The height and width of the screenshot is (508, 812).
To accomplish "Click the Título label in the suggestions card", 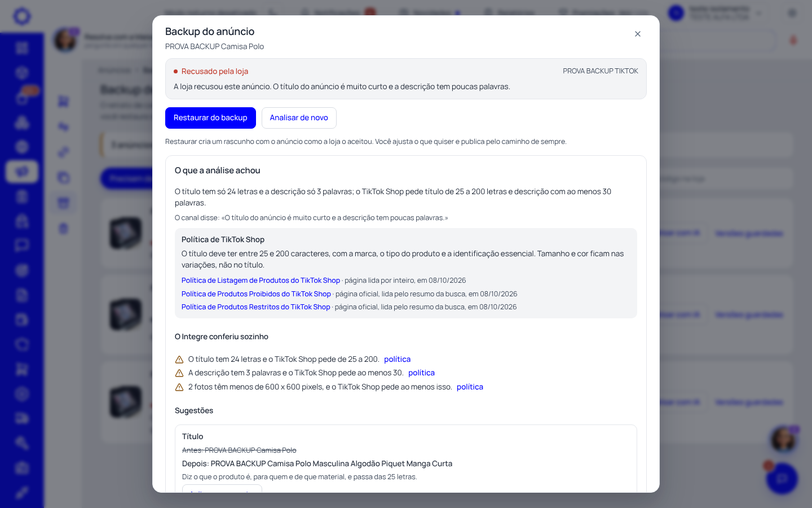I will (x=193, y=437).
